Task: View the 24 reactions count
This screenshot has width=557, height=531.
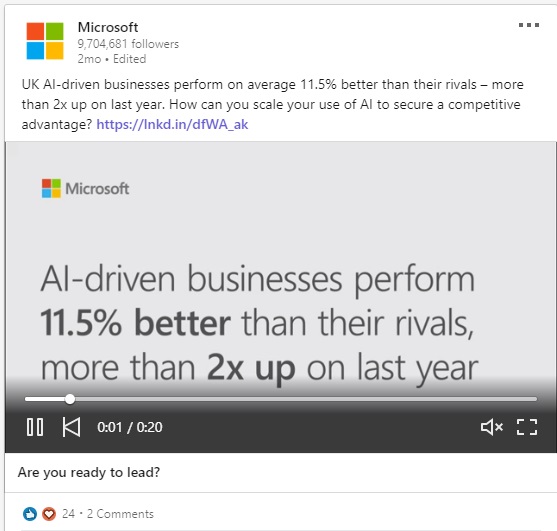Action: [68, 514]
